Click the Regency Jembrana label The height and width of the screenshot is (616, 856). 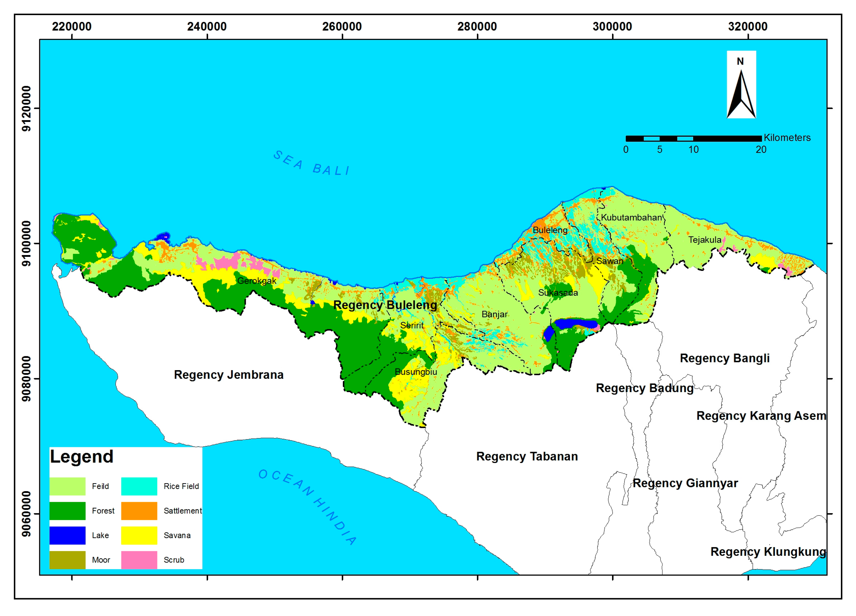point(229,375)
